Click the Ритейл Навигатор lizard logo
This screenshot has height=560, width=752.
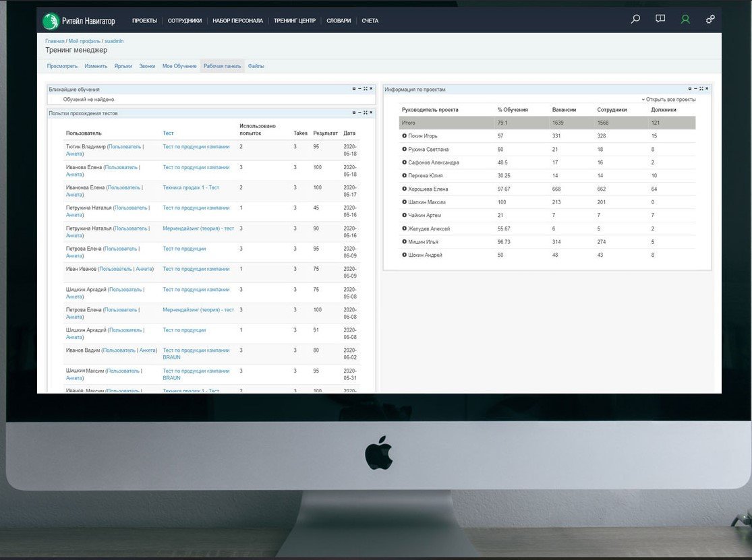51,21
